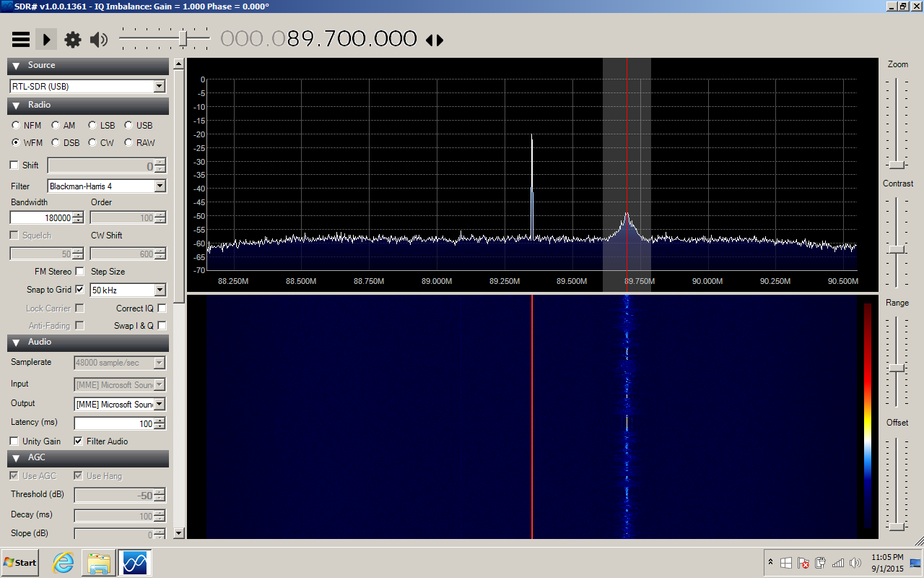Disable the Snap to Grid checkbox
This screenshot has height=578, width=924.
click(79, 290)
